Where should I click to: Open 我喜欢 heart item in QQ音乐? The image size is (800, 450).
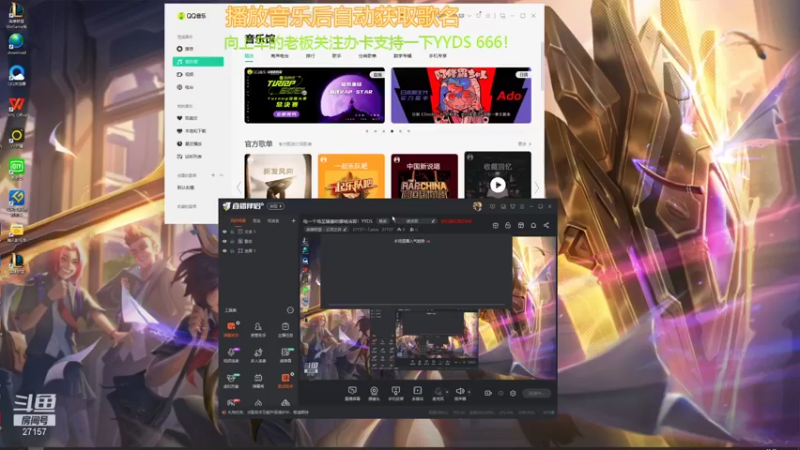click(x=187, y=118)
